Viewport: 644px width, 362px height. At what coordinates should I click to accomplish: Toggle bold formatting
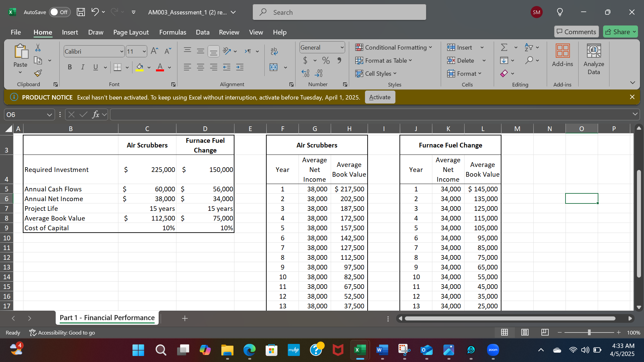pos(70,67)
